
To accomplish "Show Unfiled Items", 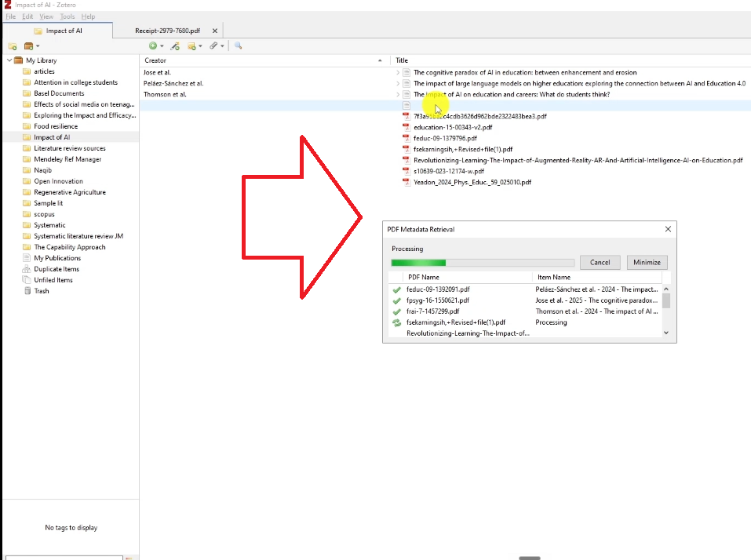I will [53, 280].
